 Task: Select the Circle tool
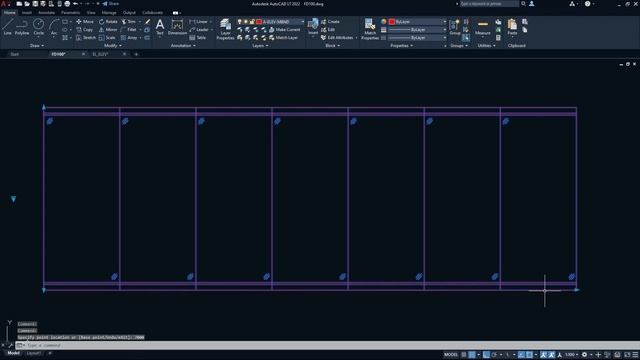38,27
